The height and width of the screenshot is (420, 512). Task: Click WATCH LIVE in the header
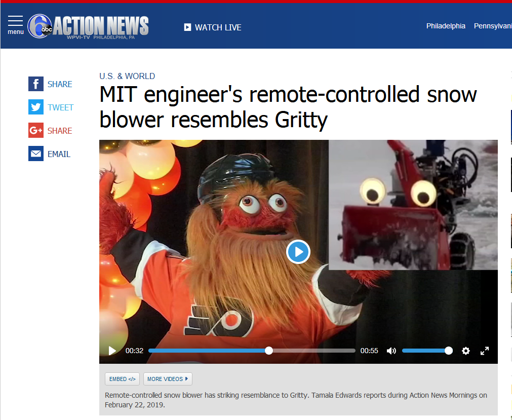[x=213, y=27]
